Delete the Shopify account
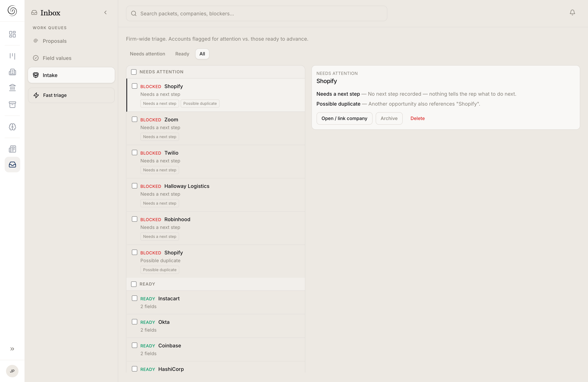The width and height of the screenshot is (588, 382). click(x=417, y=118)
